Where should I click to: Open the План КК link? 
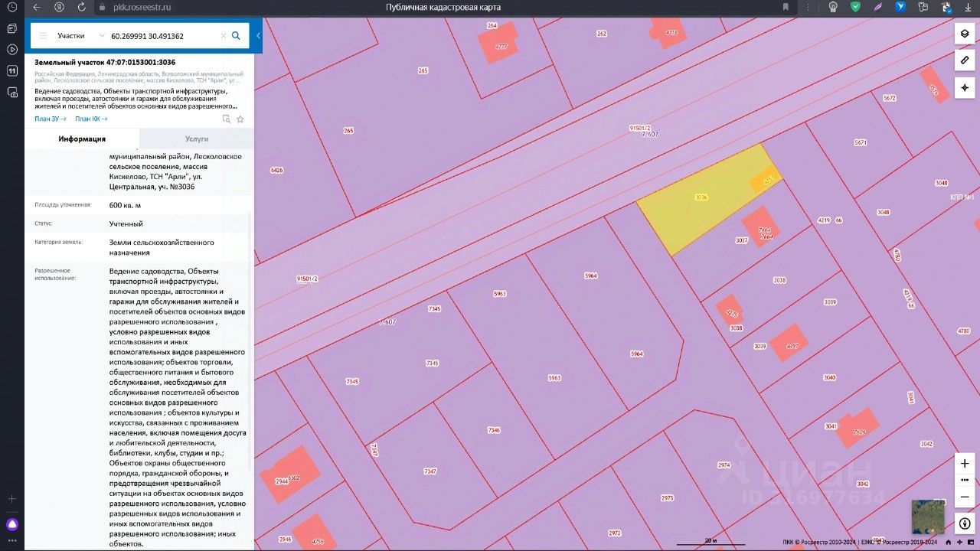91,119
